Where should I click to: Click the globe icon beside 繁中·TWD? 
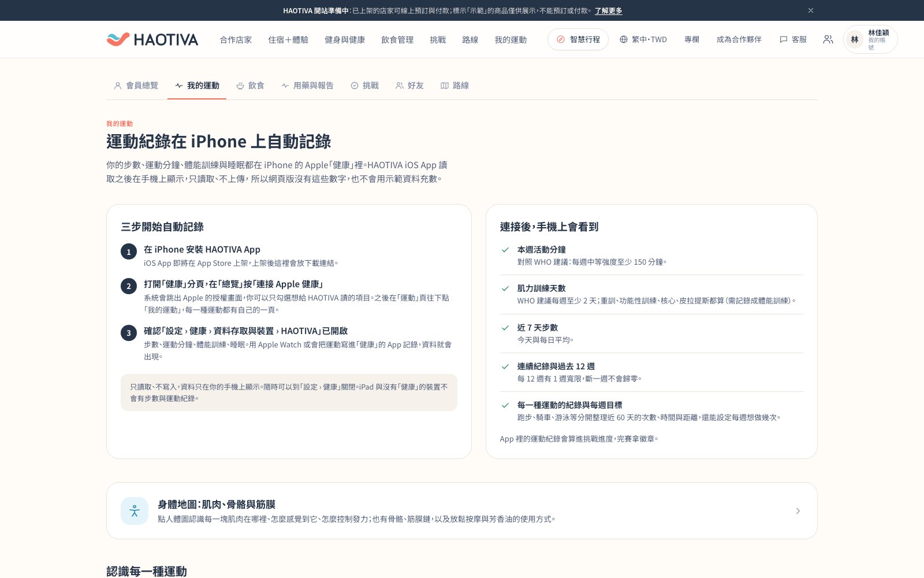[624, 39]
